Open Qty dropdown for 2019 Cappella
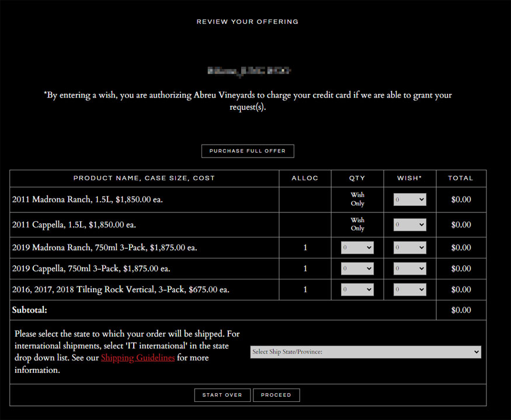 point(357,268)
